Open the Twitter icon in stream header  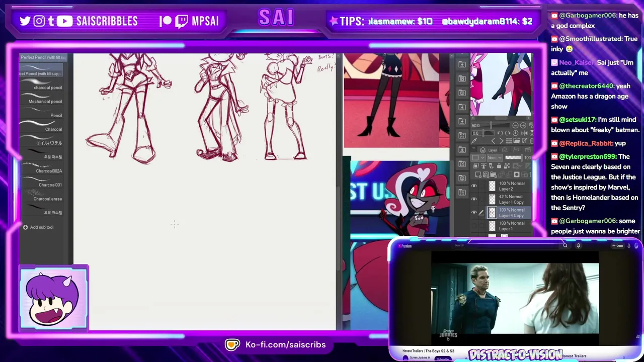pyautogui.click(x=25, y=21)
